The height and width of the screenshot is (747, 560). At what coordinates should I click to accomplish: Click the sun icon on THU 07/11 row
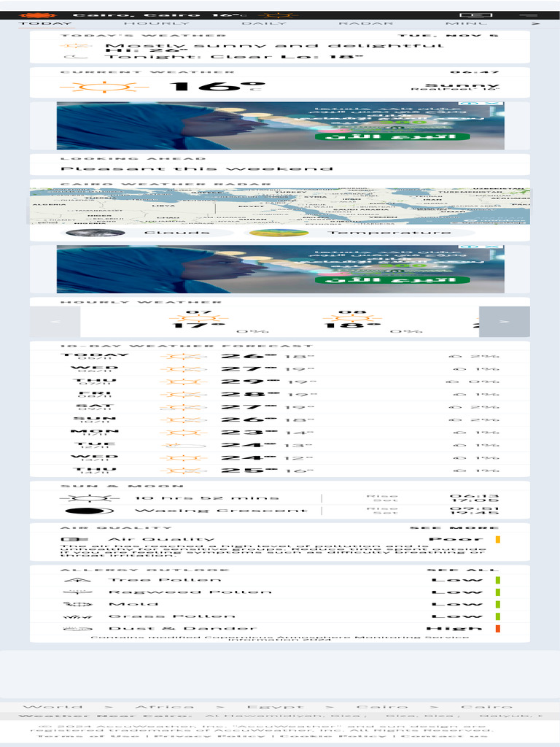(184, 382)
